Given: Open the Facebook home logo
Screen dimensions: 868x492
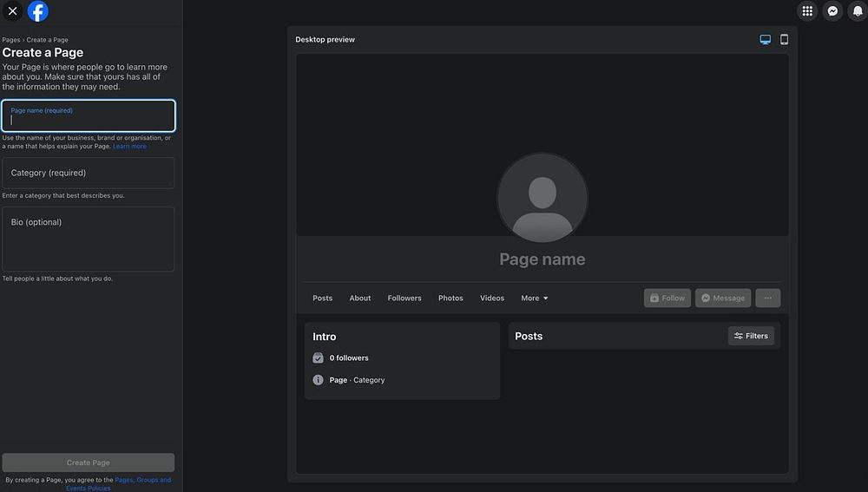Looking at the screenshot, I should (x=37, y=11).
